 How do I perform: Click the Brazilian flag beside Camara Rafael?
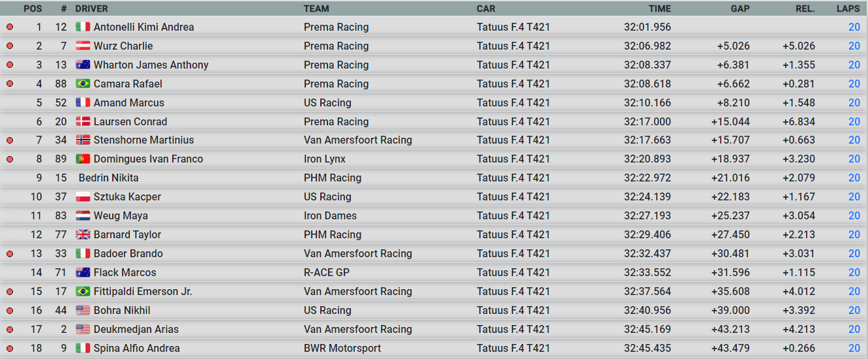pyautogui.click(x=83, y=84)
